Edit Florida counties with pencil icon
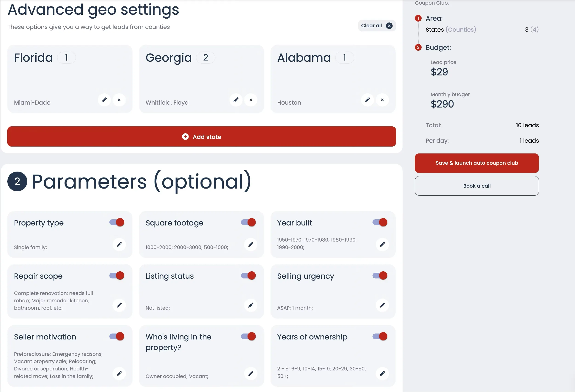Viewport: 575px width, 392px height. (104, 100)
